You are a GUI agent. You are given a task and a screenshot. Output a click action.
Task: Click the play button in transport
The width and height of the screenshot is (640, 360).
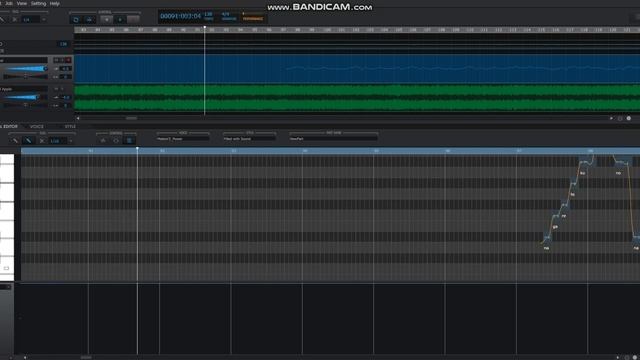pos(120,20)
